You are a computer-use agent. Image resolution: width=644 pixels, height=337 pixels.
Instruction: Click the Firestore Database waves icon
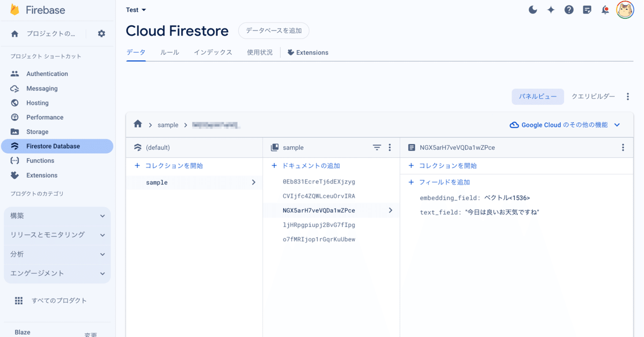tap(15, 146)
